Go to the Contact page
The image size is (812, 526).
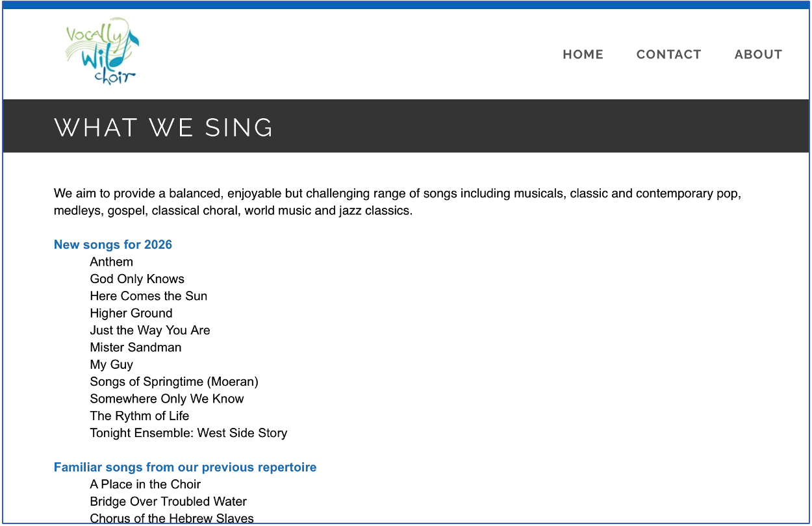(x=668, y=55)
